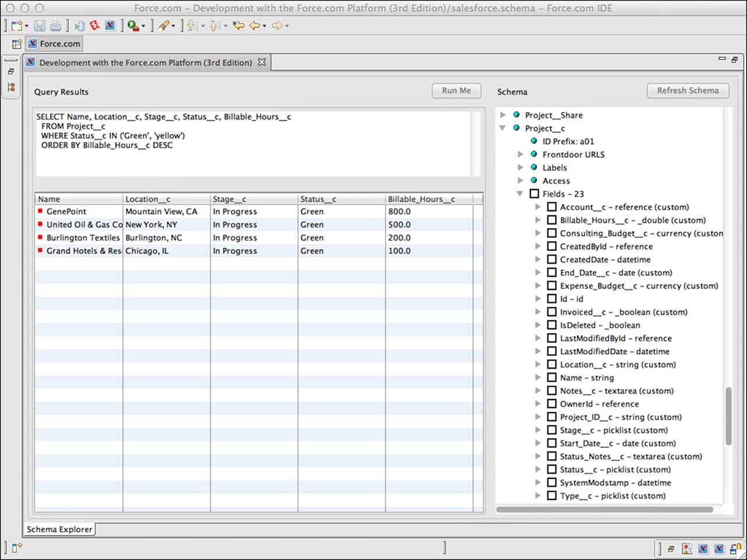
Task: Expand the Stage__c picklist field
Action: [x=538, y=430]
